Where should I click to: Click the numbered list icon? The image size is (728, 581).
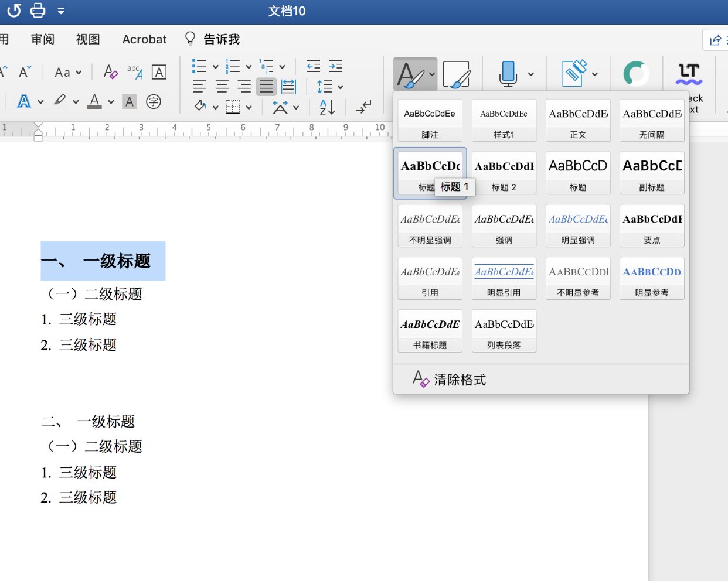233,66
